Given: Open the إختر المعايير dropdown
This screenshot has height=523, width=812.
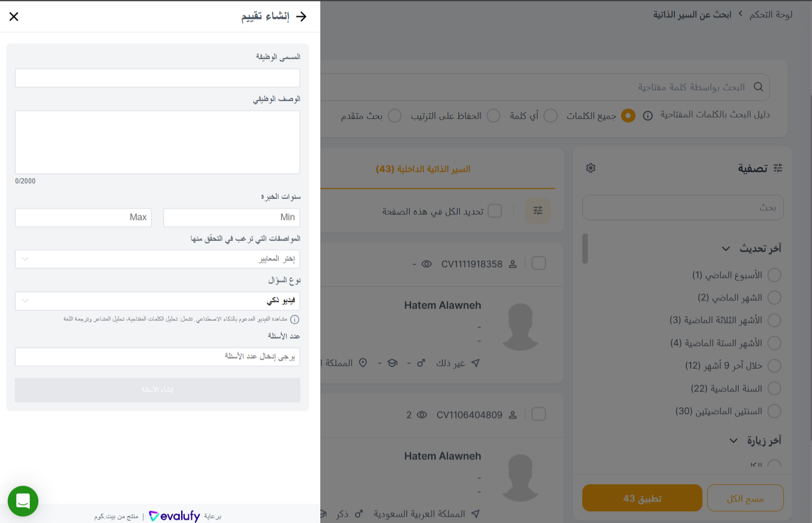Looking at the screenshot, I should 158,259.
